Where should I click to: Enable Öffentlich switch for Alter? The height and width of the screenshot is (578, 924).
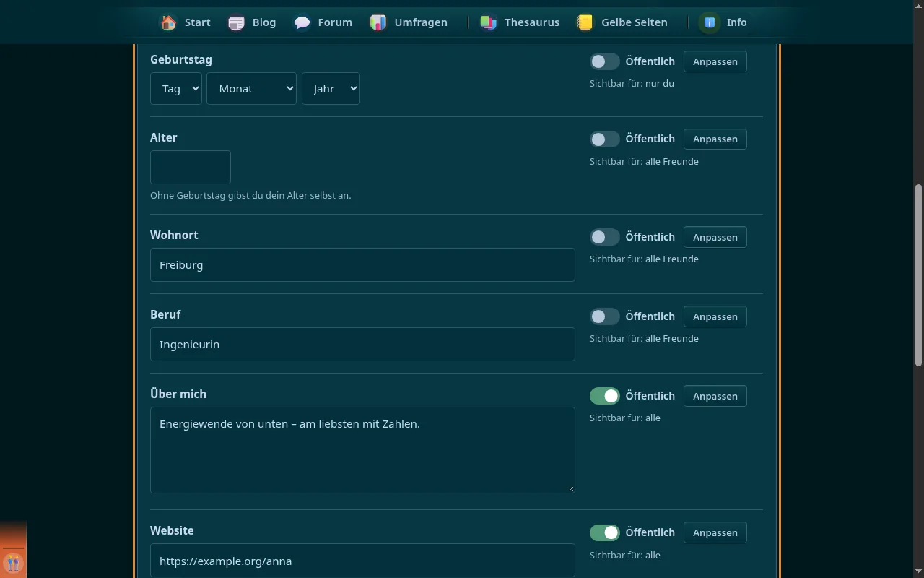coord(605,139)
